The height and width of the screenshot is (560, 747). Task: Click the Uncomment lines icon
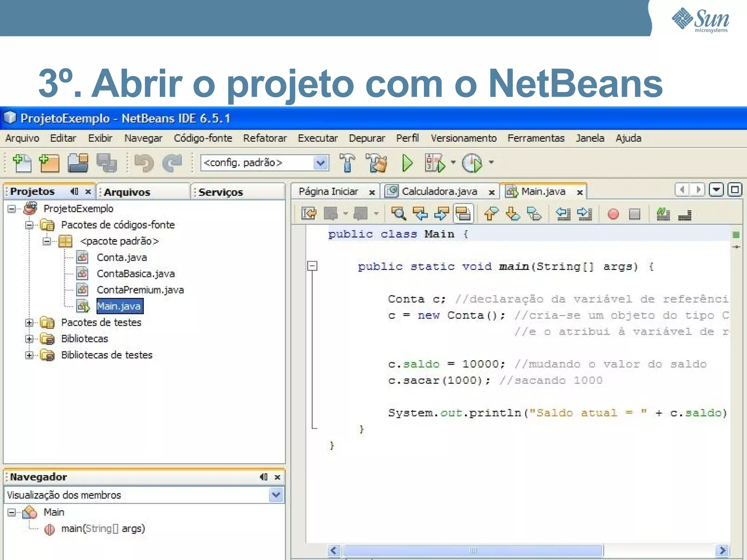coord(685,215)
